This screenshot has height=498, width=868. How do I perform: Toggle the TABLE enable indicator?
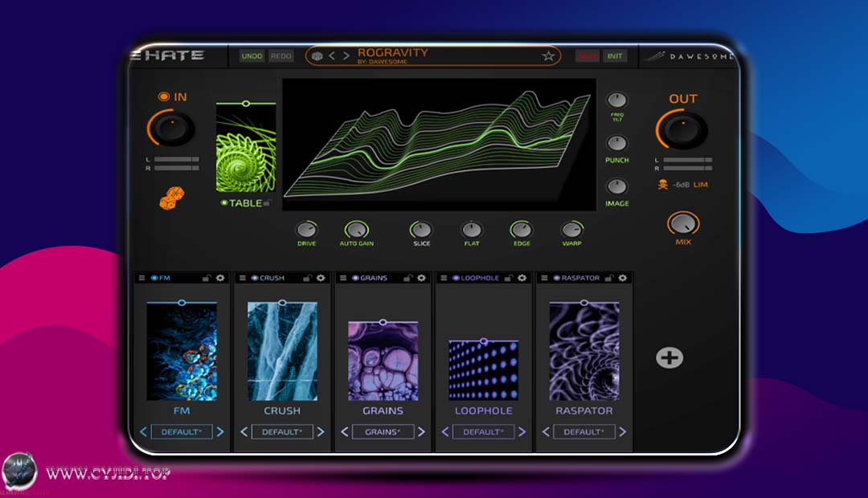[x=224, y=203]
